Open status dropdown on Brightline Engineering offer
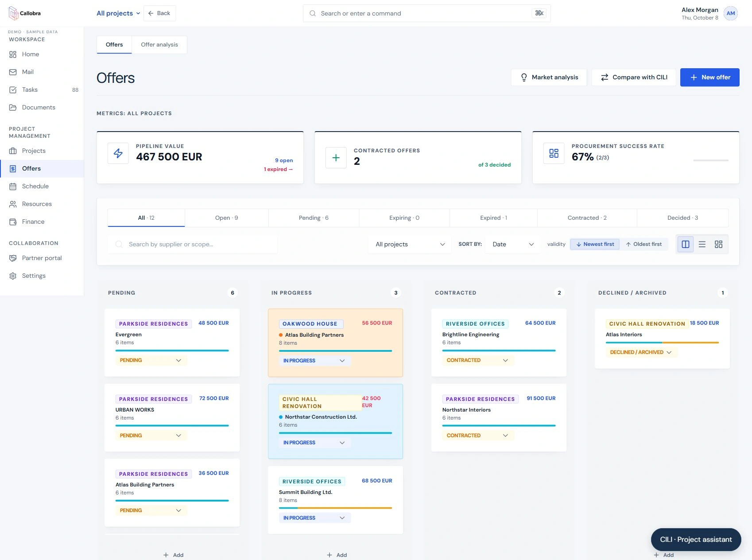752x560 pixels. pos(478,360)
